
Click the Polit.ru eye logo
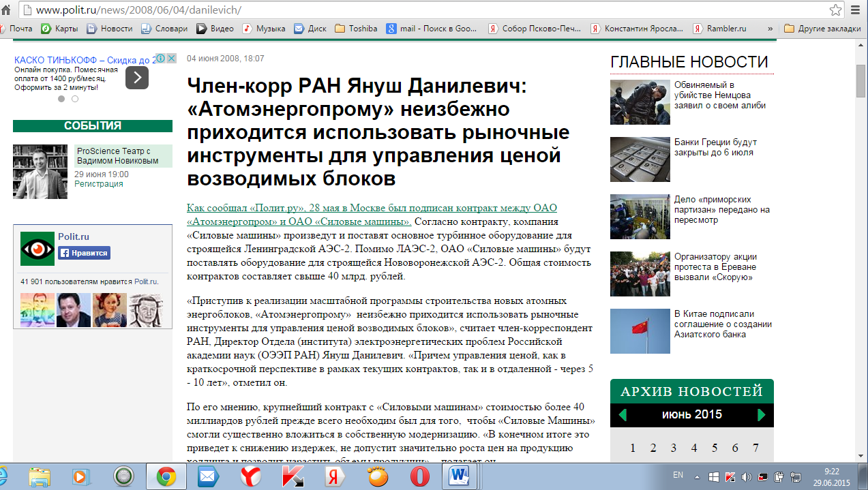coord(38,248)
